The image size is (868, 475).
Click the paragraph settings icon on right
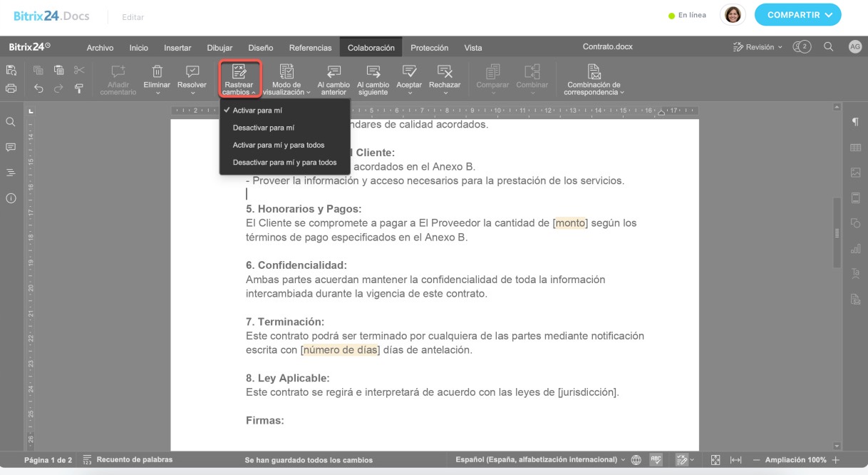(x=855, y=122)
